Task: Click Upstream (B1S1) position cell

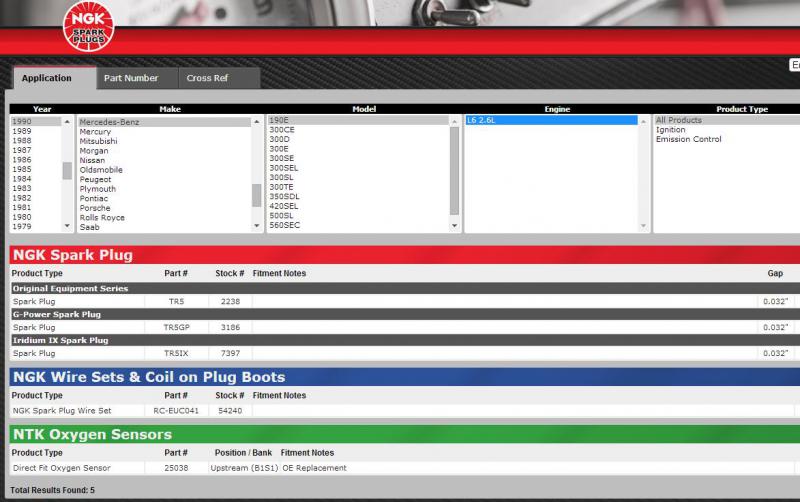Action: 244,468
